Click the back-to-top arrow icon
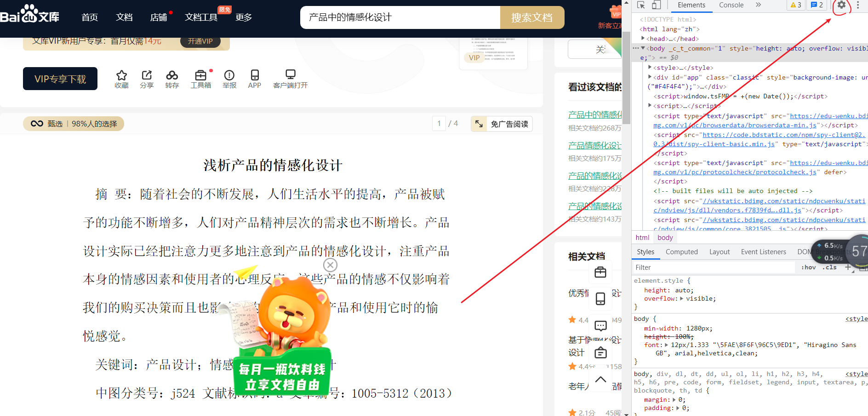868x416 pixels. [600, 380]
